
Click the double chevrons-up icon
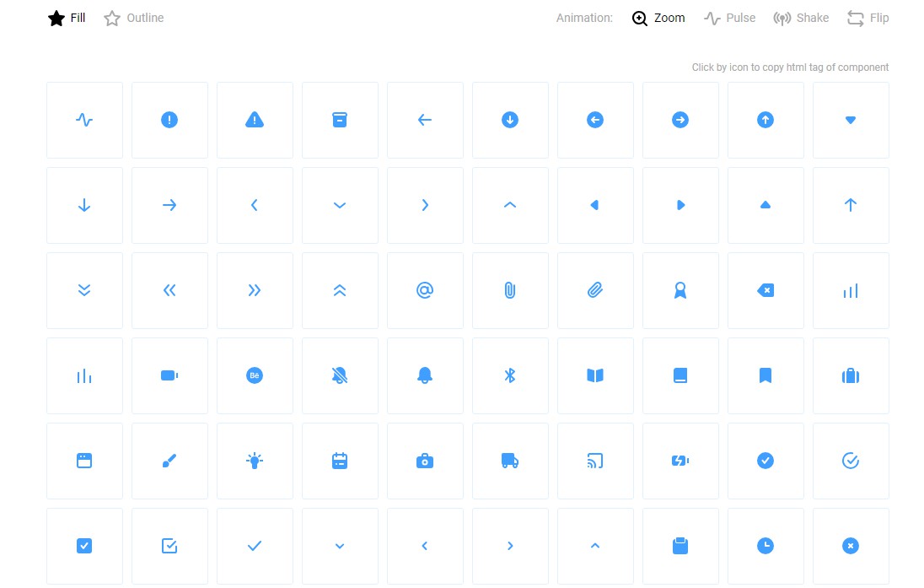(x=340, y=290)
